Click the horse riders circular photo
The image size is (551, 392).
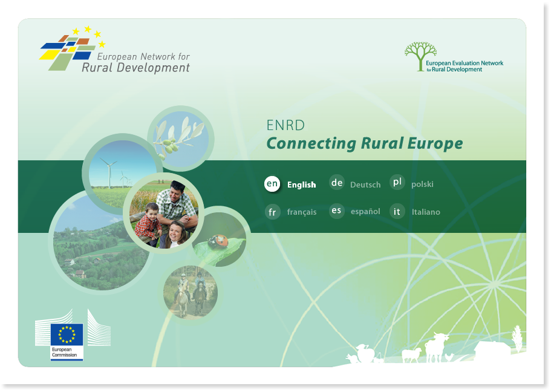[x=190, y=292]
